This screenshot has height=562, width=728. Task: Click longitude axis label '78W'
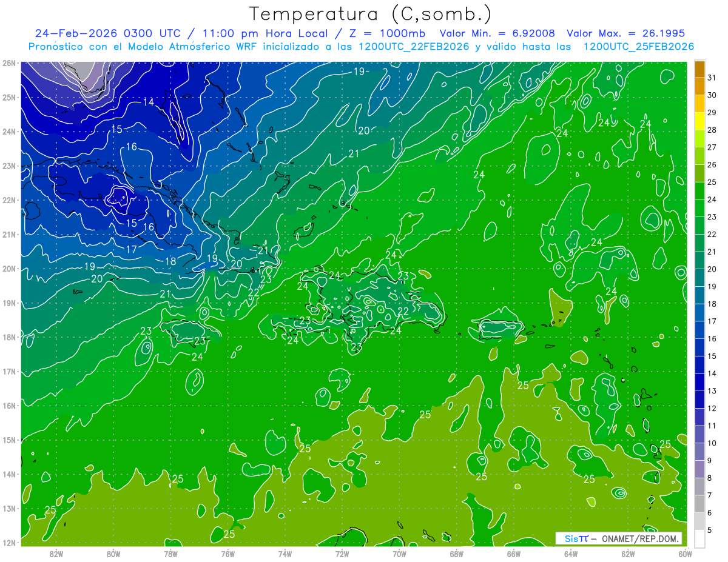click(170, 554)
